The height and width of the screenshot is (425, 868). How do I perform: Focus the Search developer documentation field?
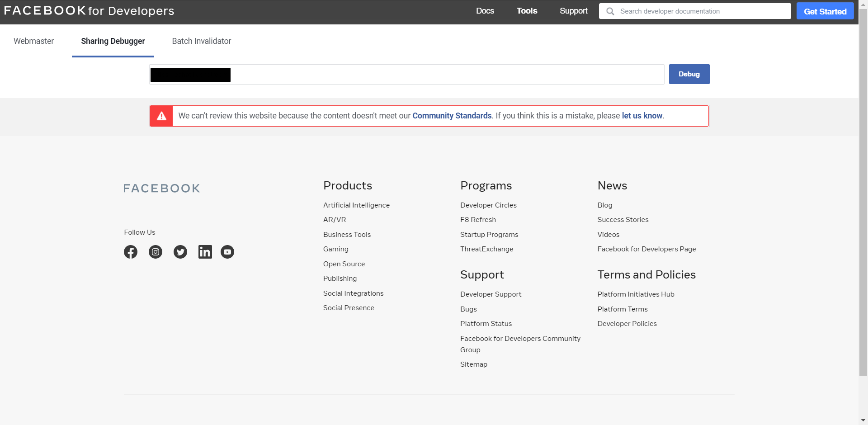tap(695, 11)
